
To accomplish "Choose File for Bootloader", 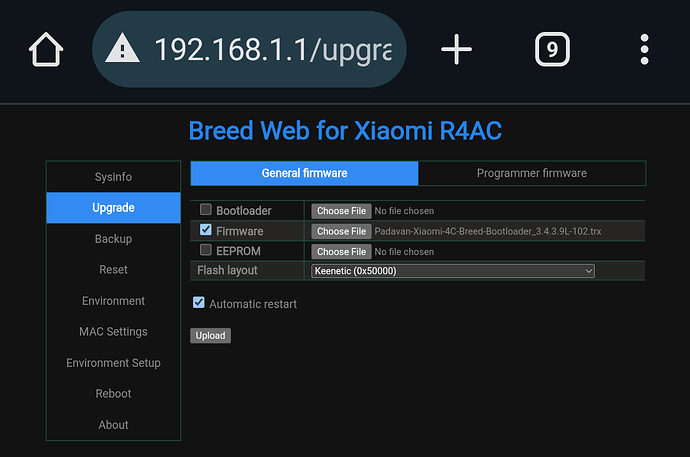I will (341, 211).
